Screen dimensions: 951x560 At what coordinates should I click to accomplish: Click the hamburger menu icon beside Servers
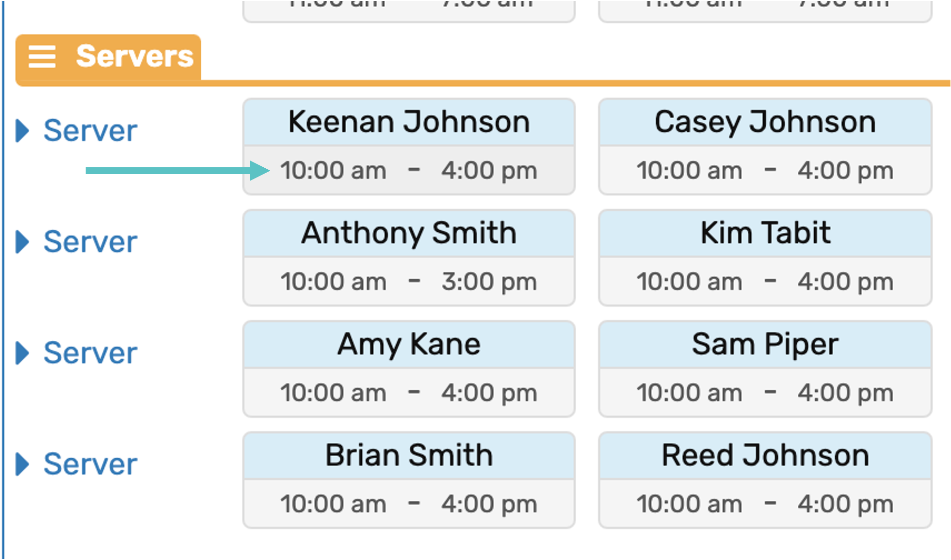tap(42, 57)
